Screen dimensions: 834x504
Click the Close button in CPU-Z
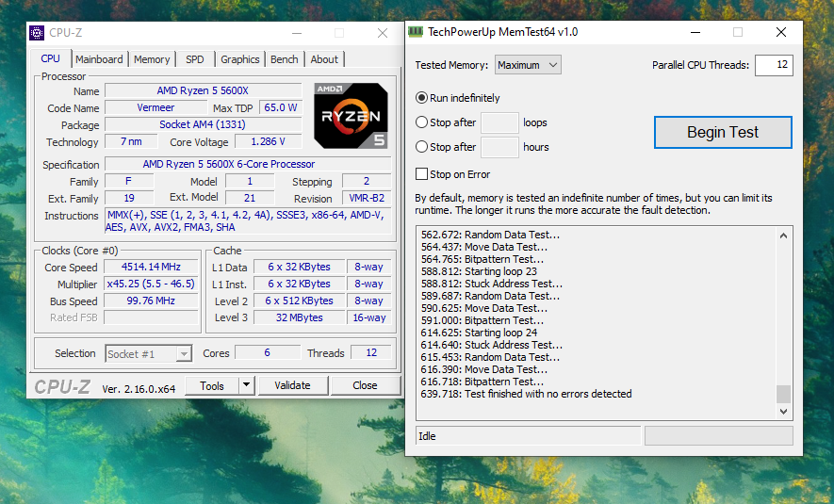coord(365,385)
